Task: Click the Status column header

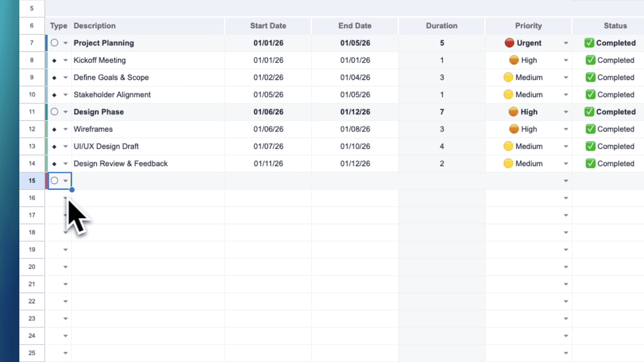Action: 615,26
